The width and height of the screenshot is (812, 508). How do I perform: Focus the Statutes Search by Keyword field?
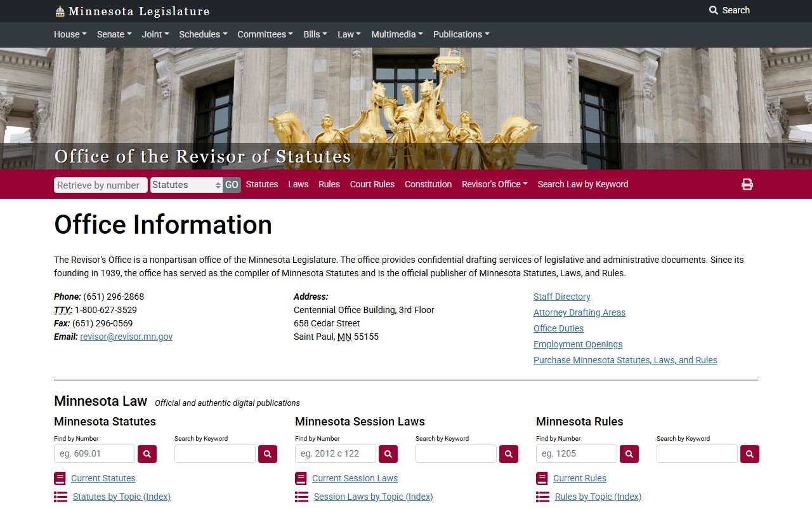pyautogui.click(x=215, y=454)
